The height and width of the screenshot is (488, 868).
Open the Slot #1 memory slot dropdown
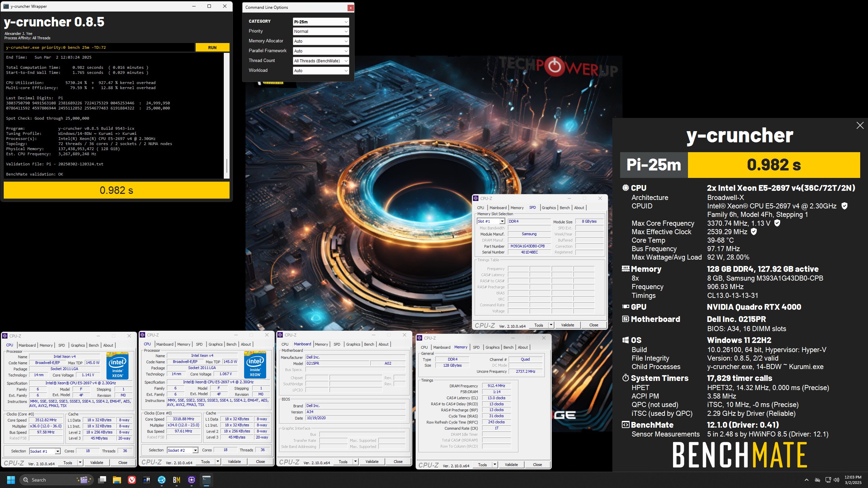point(491,221)
